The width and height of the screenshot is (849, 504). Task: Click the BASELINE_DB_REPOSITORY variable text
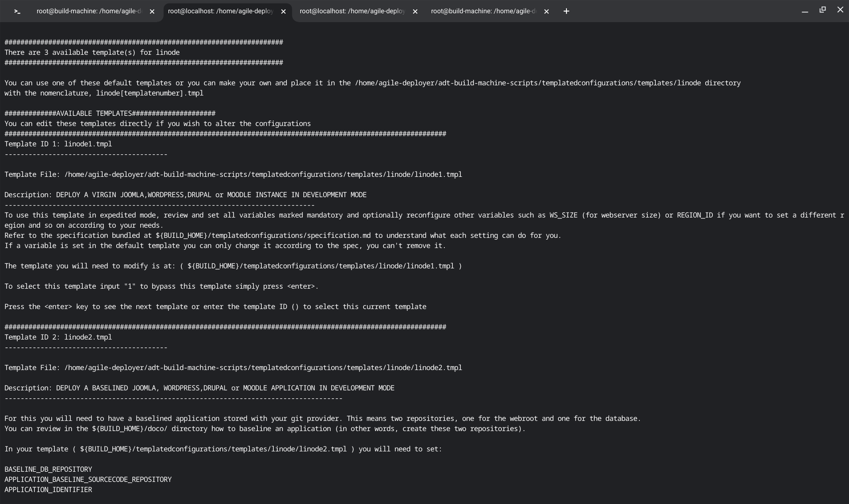(48, 470)
